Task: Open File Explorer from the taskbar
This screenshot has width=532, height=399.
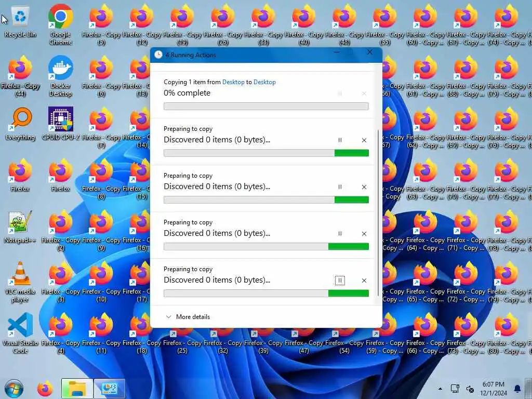Action: click(77, 389)
